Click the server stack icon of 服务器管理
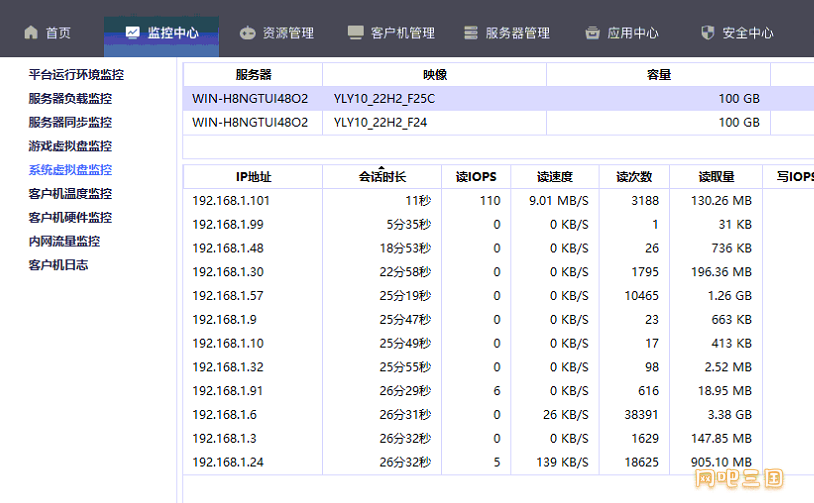This screenshot has height=503, width=814. [471, 33]
